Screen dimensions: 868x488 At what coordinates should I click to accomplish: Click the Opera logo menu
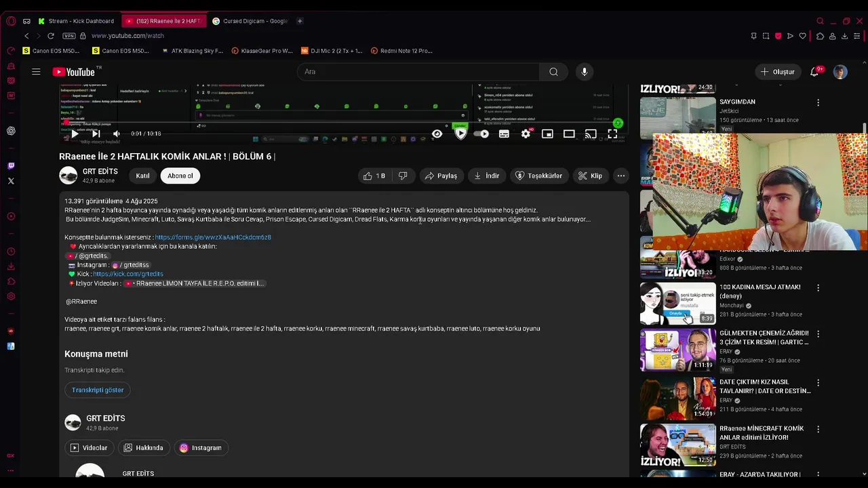pyautogui.click(x=11, y=21)
